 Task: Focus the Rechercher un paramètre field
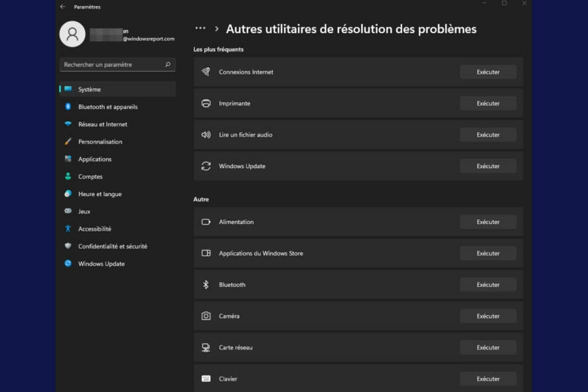pyautogui.click(x=117, y=64)
